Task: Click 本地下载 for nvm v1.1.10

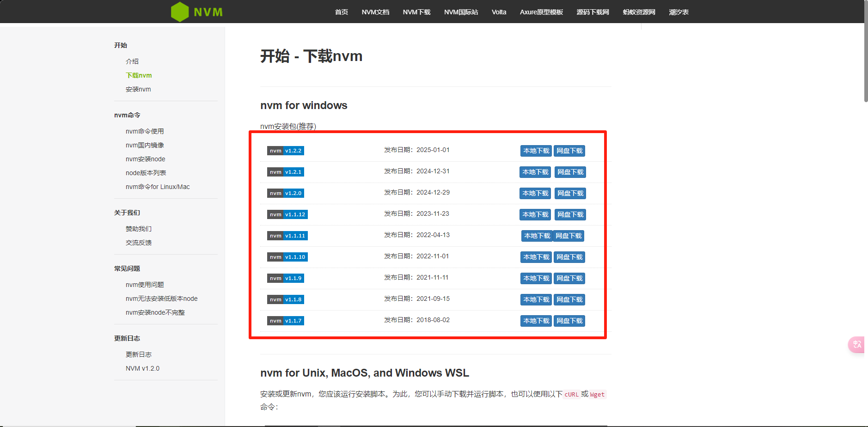Action: click(536, 257)
